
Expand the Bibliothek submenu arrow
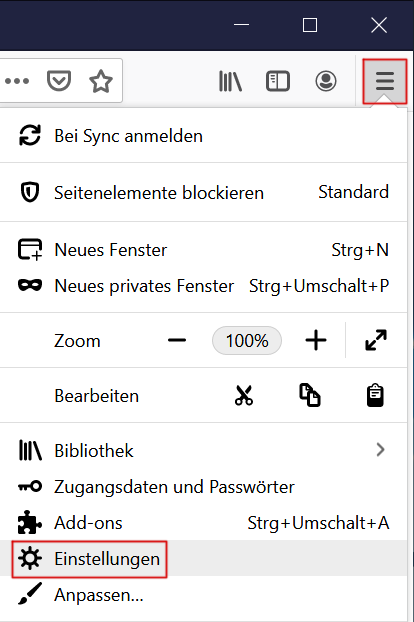point(380,450)
